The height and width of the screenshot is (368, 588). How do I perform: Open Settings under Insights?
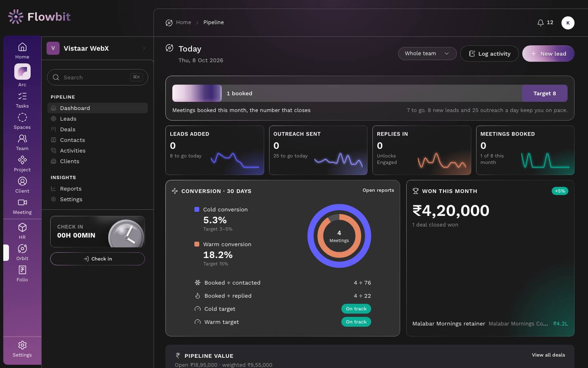tap(98, 199)
